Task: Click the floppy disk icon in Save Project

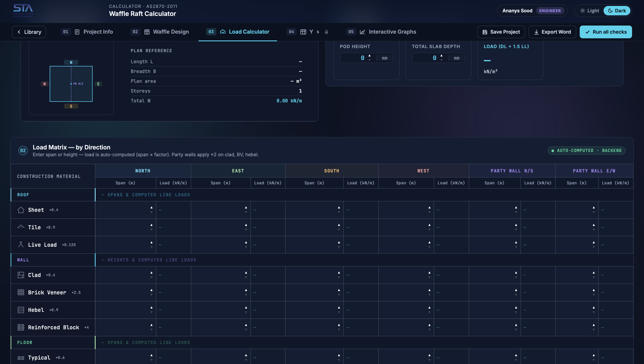Action: (485, 32)
